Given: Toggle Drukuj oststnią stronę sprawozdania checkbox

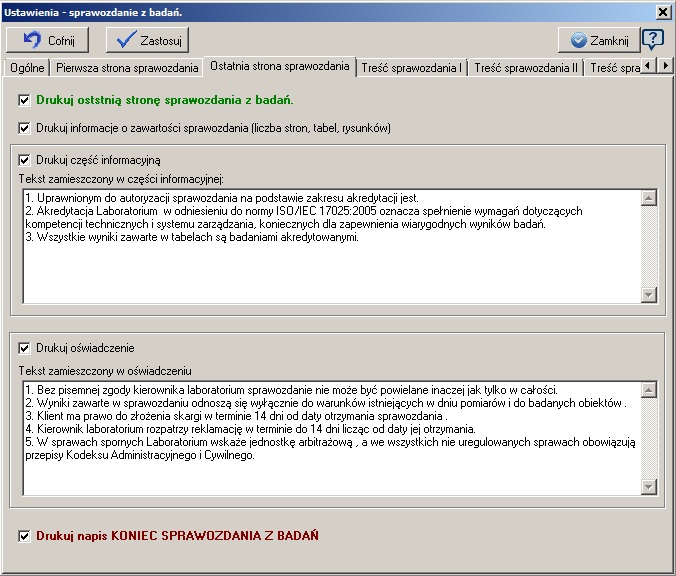Looking at the screenshot, I should (24, 100).
